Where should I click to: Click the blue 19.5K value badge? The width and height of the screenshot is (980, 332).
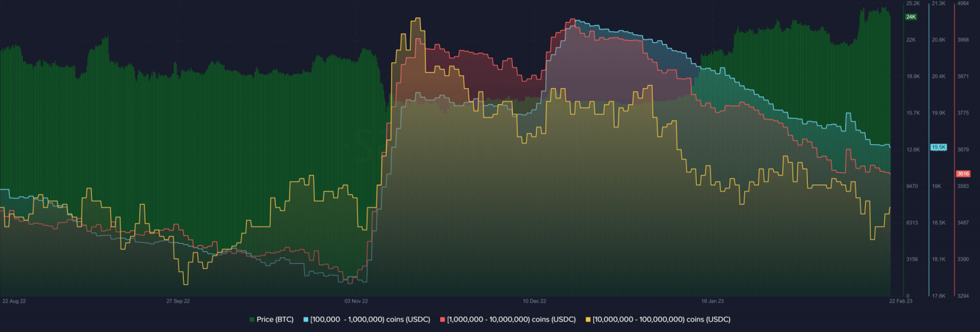pyautogui.click(x=939, y=147)
